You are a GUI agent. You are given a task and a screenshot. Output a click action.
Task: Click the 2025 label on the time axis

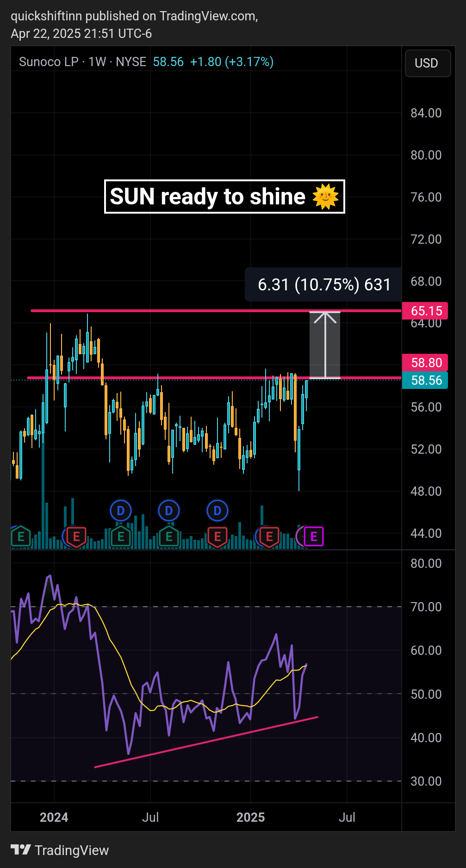(251, 817)
